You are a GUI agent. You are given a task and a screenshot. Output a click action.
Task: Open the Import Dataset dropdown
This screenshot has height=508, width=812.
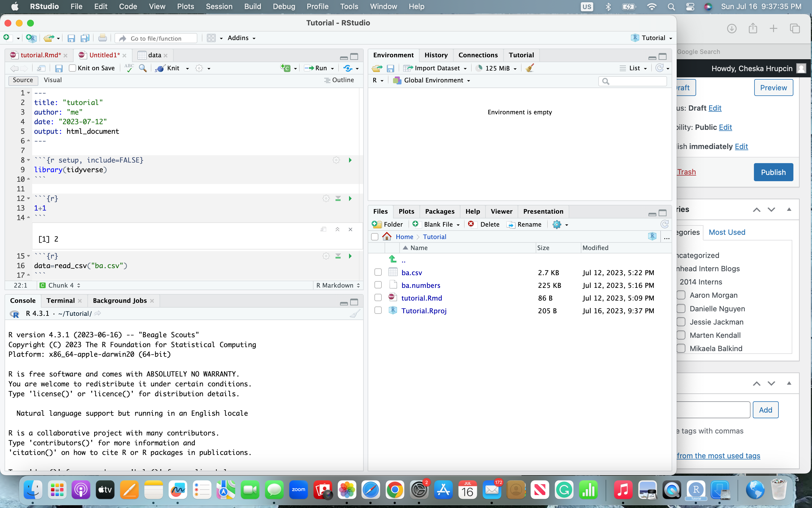pos(435,68)
